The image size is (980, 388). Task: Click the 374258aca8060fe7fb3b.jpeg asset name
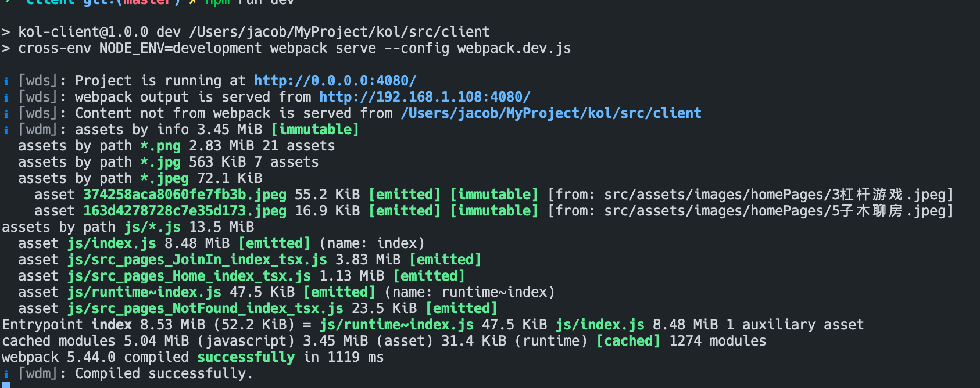pyautogui.click(x=184, y=195)
